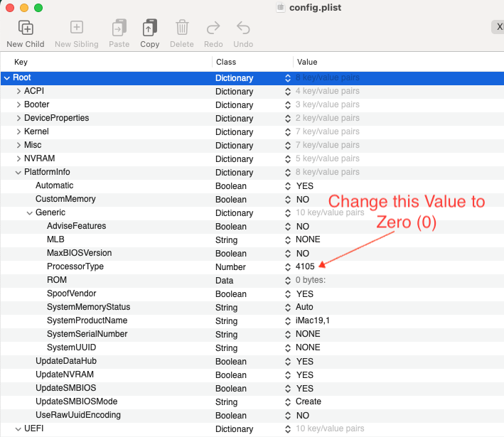The width and height of the screenshot is (504, 437).
Task: Click the Delete trash icon
Action: click(x=182, y=28)
